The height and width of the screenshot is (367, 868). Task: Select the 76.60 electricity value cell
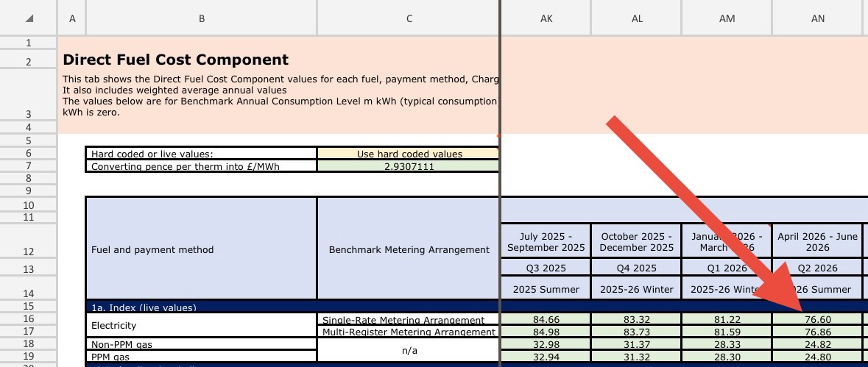click(x=817, y=320)
